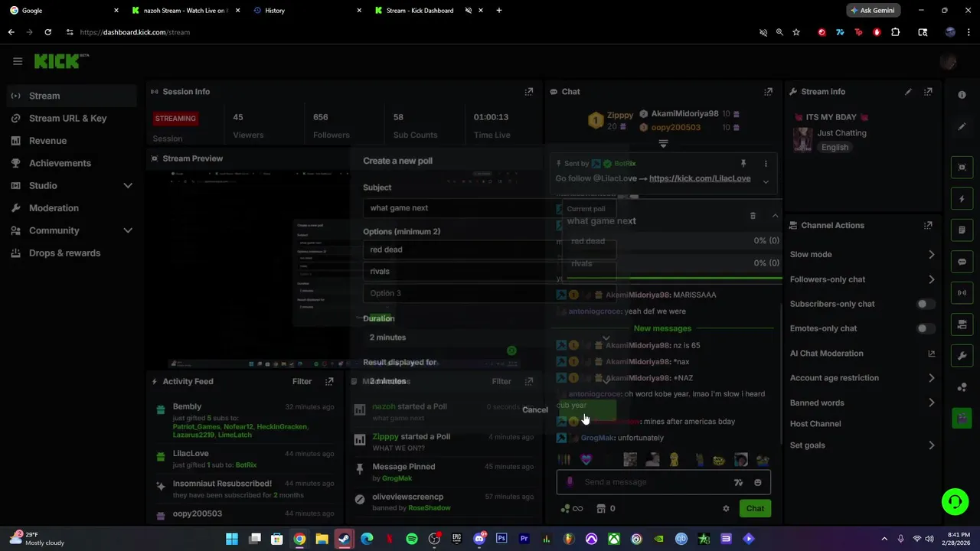Open Achievements in sidebar
This screenshot has height=551, width=980.
pyautogui.click(x=72, y=163)
